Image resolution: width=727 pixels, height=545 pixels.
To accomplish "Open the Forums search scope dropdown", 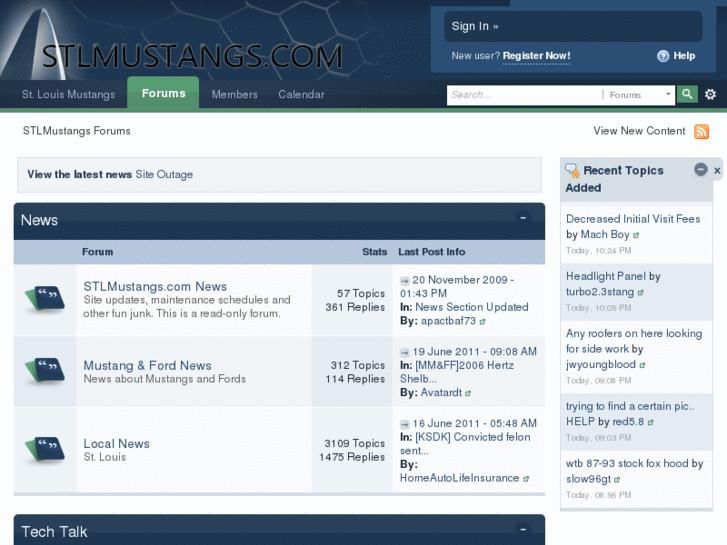I will [x=640, y=95].
